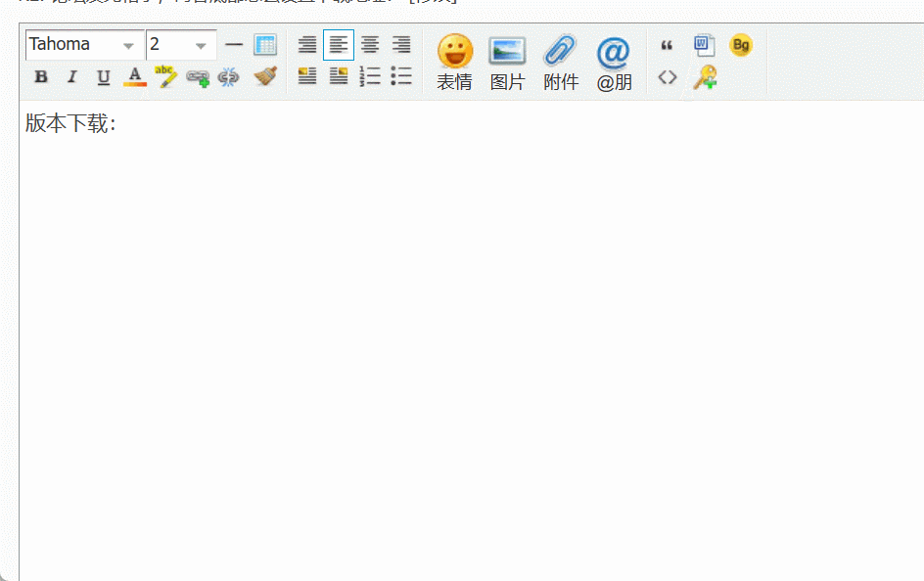924x581 pixels.
Task: Add an attachment via 附件 paperclip
Action: [x=561, y=63]
